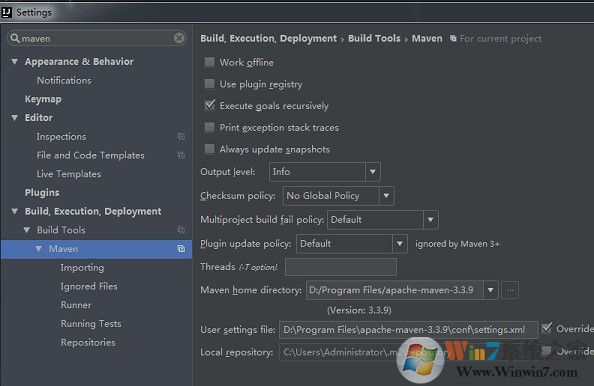Click the settings search field

(96, 38)
